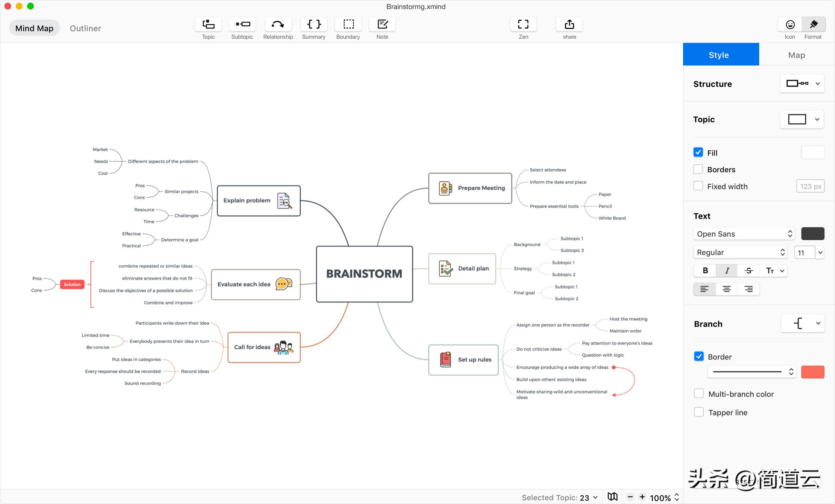Add a new Topic from toolbar

[208, 24]
